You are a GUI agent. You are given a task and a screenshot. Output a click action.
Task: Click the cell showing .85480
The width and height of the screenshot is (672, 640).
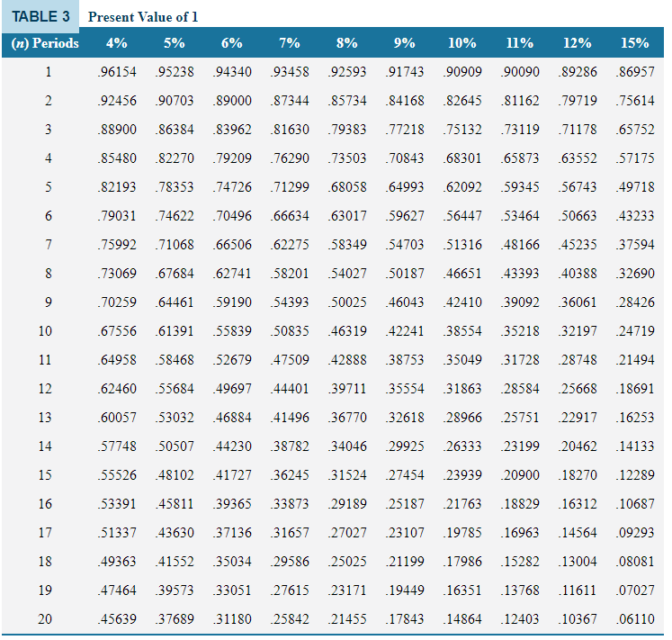pos(117,158)
